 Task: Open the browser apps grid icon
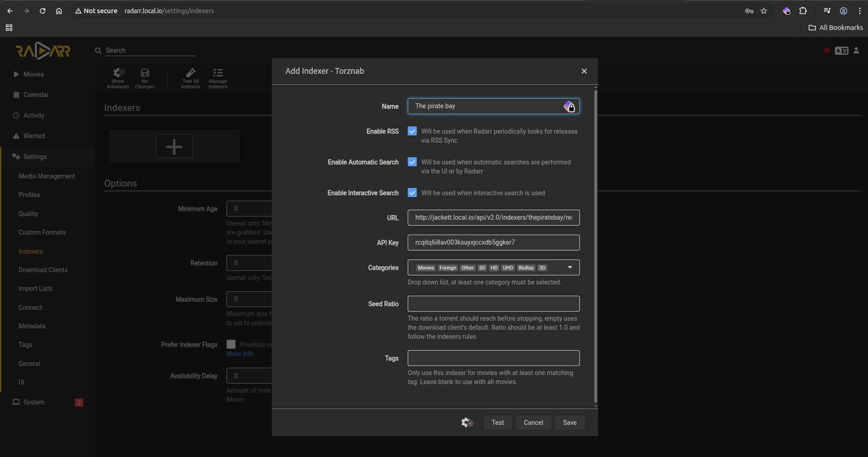pos(9,28)
